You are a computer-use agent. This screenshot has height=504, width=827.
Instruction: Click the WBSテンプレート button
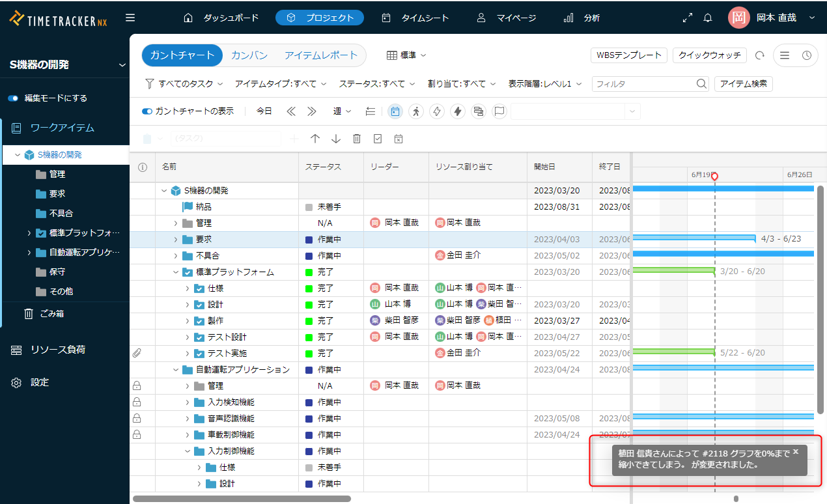[x=628, y=55]
